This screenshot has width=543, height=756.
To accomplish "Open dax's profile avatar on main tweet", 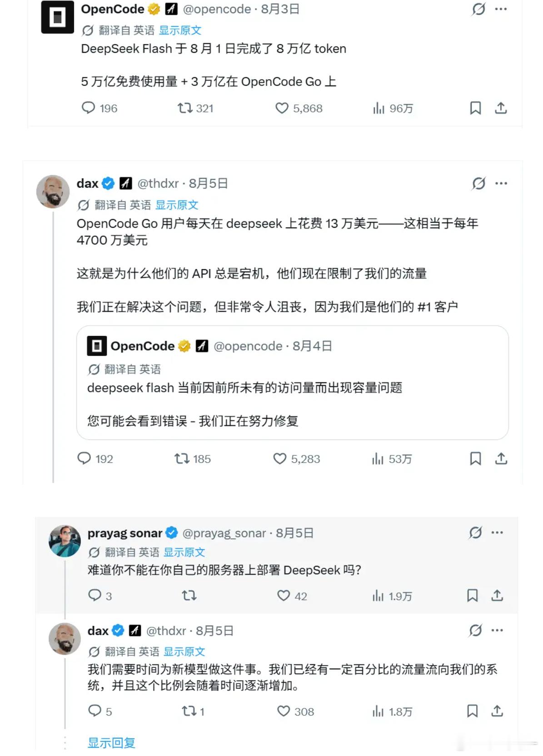I will pyautogui.click(x=53, y=191).
